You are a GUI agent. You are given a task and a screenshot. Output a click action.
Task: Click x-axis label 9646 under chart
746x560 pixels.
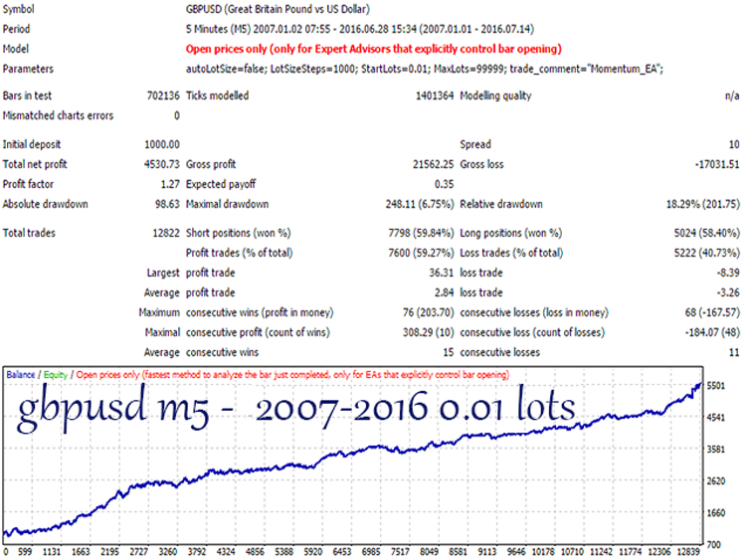(x=516, y=552)
